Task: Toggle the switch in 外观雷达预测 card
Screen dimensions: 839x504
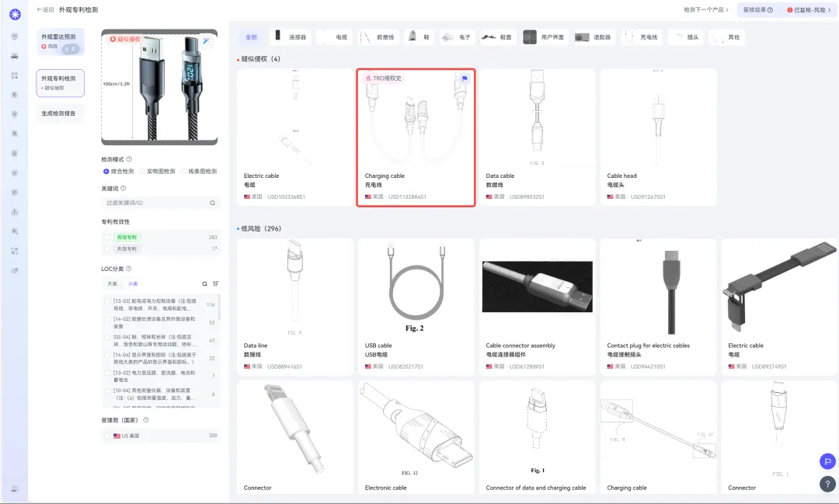Action: [71, 49]
